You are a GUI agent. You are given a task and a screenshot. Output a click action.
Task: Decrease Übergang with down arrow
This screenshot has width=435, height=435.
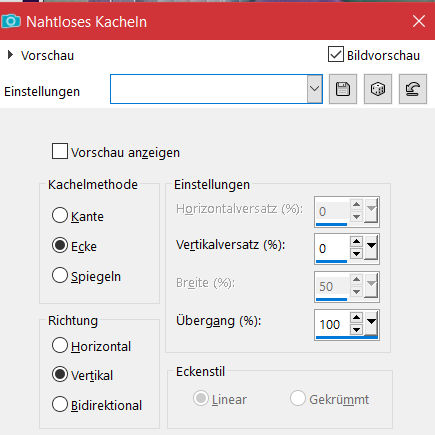[x=356, y=330]
